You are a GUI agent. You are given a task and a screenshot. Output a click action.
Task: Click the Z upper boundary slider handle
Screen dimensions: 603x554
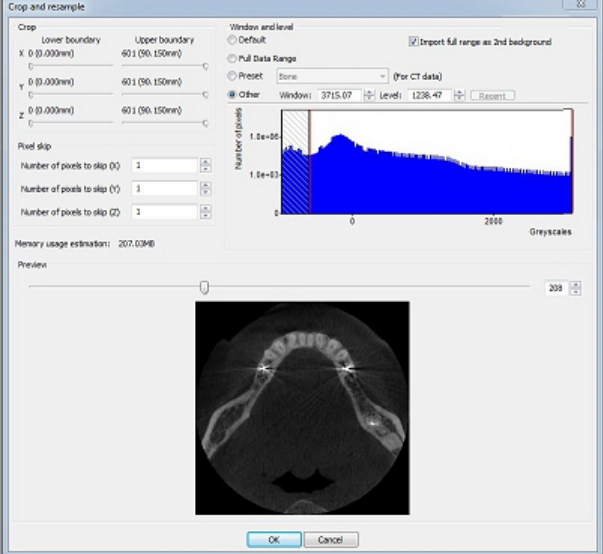point(206,123)
